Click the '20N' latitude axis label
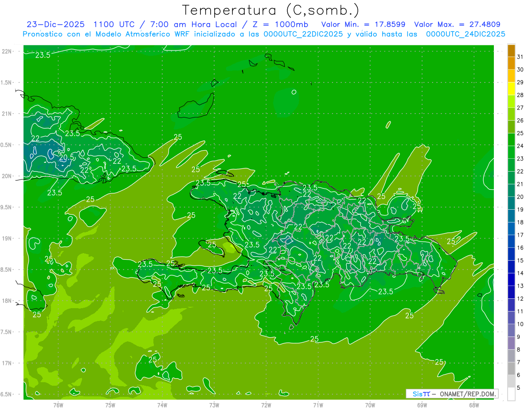532x411 pixels. click(7, 176)
